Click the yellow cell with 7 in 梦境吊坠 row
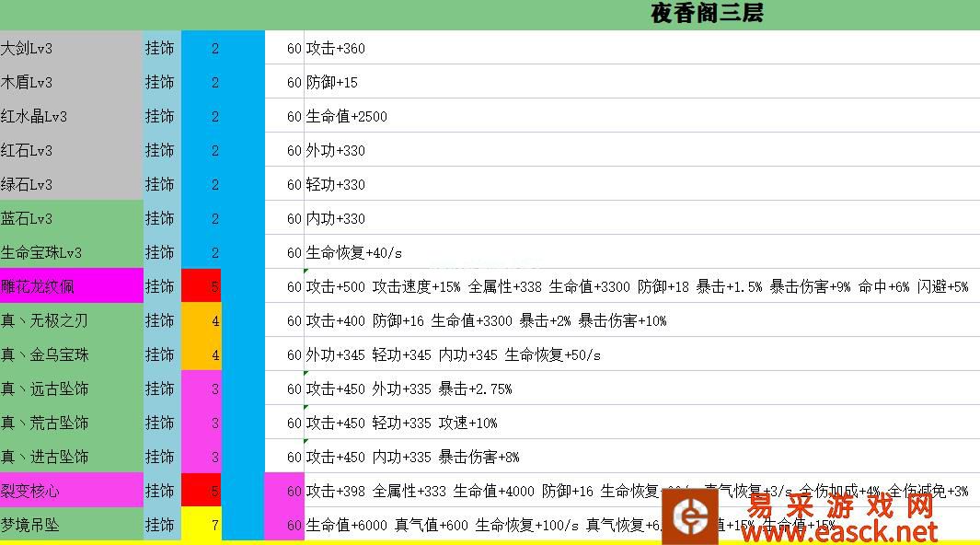This screenshot has width=980, height=545. (x=202, y=525)
